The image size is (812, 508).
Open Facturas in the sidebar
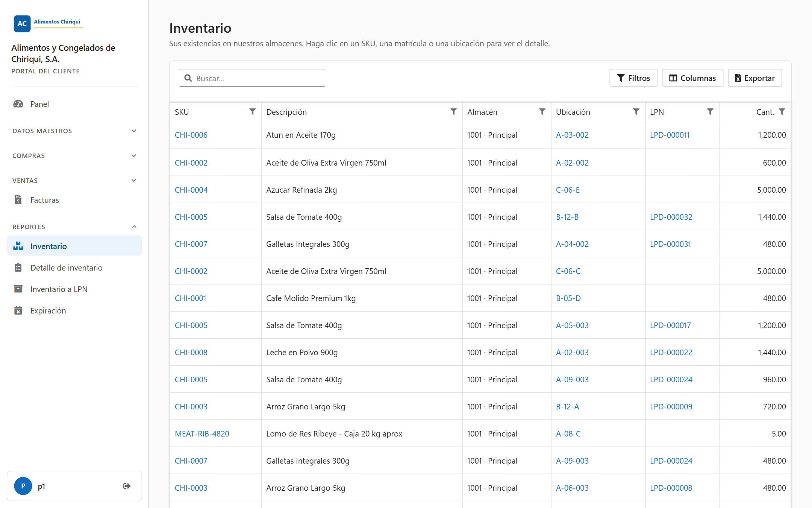click(x=74, y=200)
